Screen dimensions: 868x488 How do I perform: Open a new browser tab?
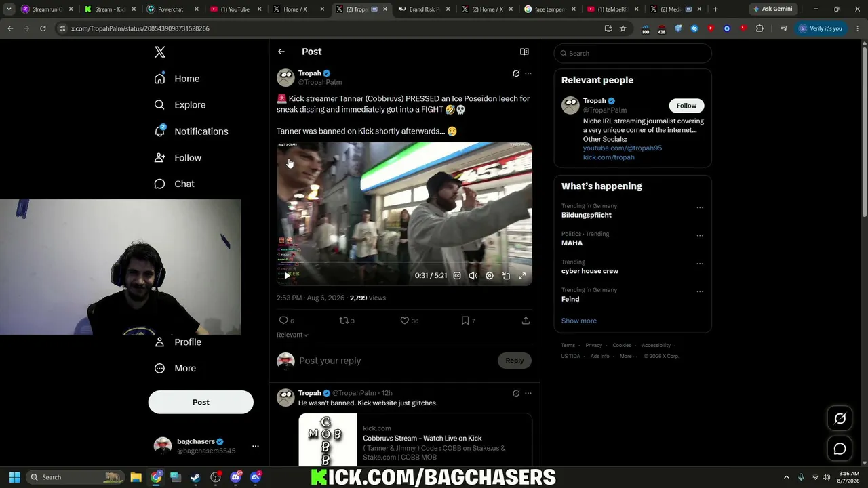tap(715, 9)
